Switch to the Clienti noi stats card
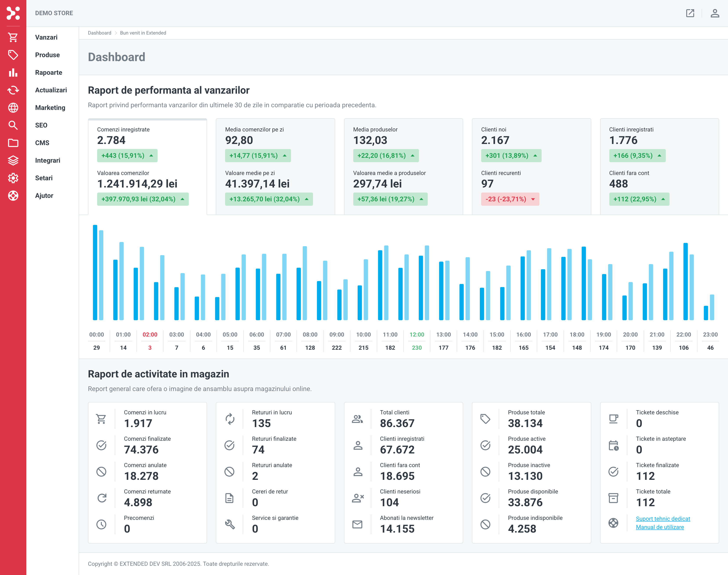The image size is (728, 575). tap(531, 166)
